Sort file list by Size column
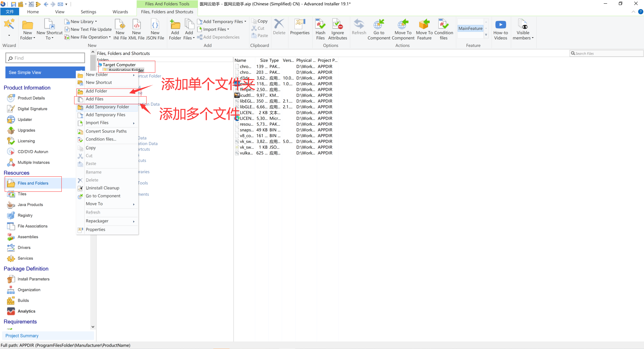The height and width of the screenshot is (349, 644). point(264,60)
